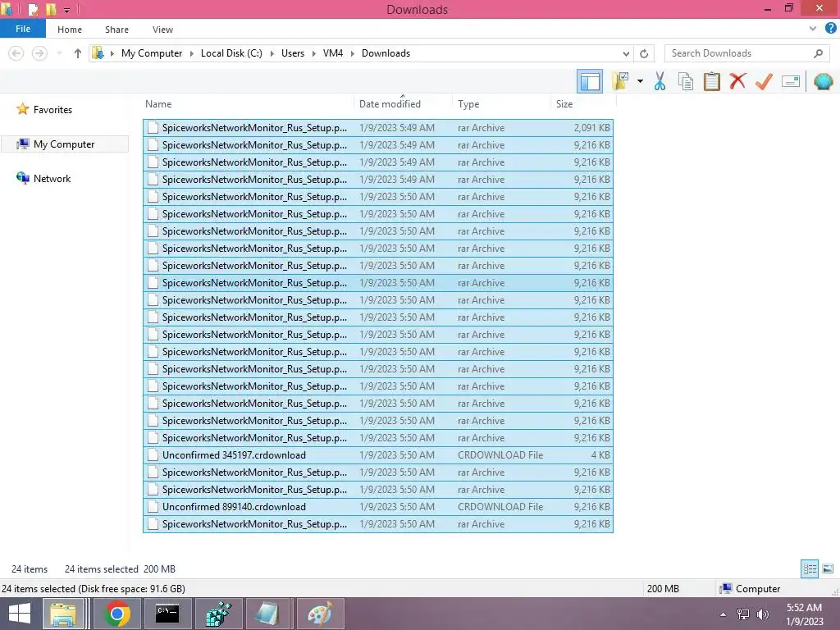Select Network in the navigation pane

click(x=52, y=178)
